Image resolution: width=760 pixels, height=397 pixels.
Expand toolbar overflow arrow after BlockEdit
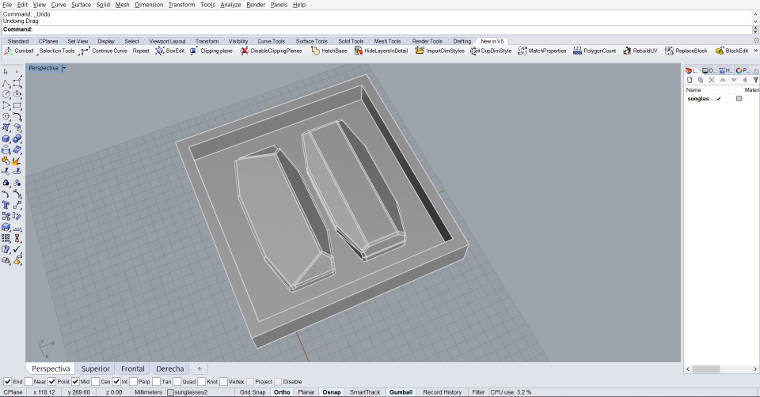click(756, 51)
